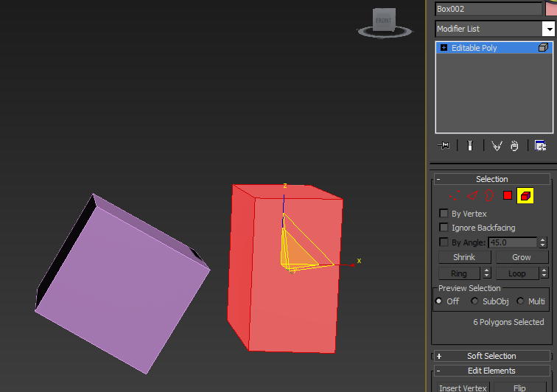557x392 pixels.
Task: Select Border sub-object level icon
Action: click(x=489, y=195)
